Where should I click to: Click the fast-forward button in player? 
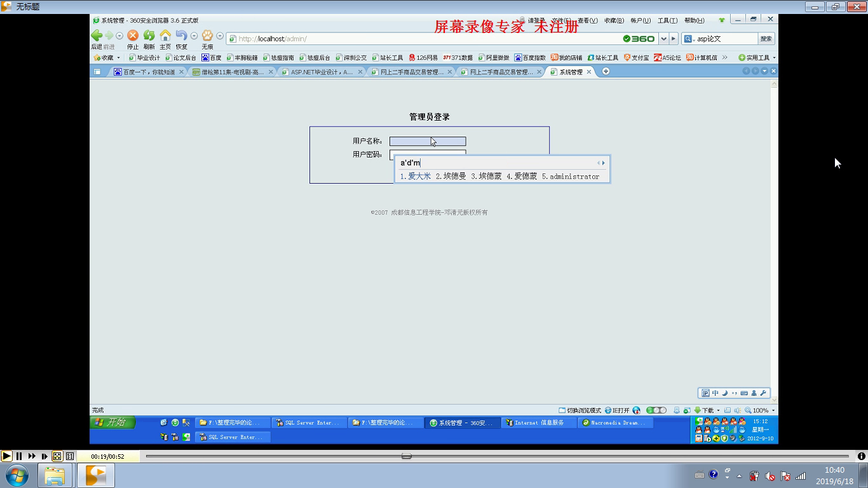pos(32,456)
